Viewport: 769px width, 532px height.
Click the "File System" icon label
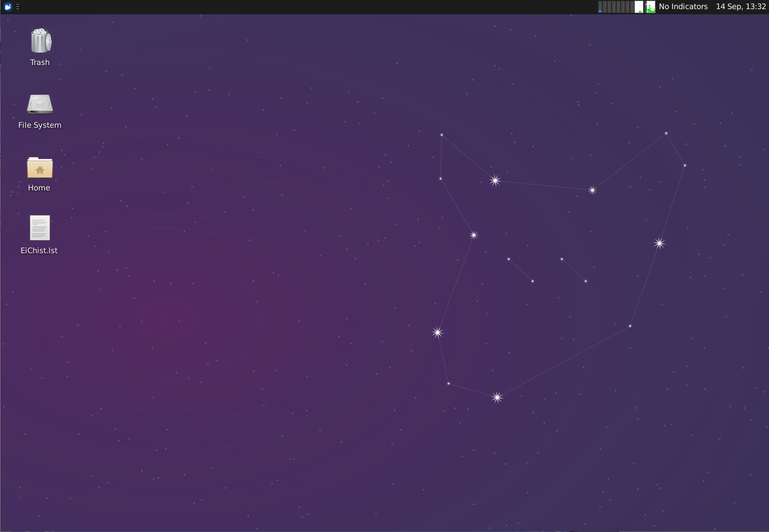click(x=40, y=125)
